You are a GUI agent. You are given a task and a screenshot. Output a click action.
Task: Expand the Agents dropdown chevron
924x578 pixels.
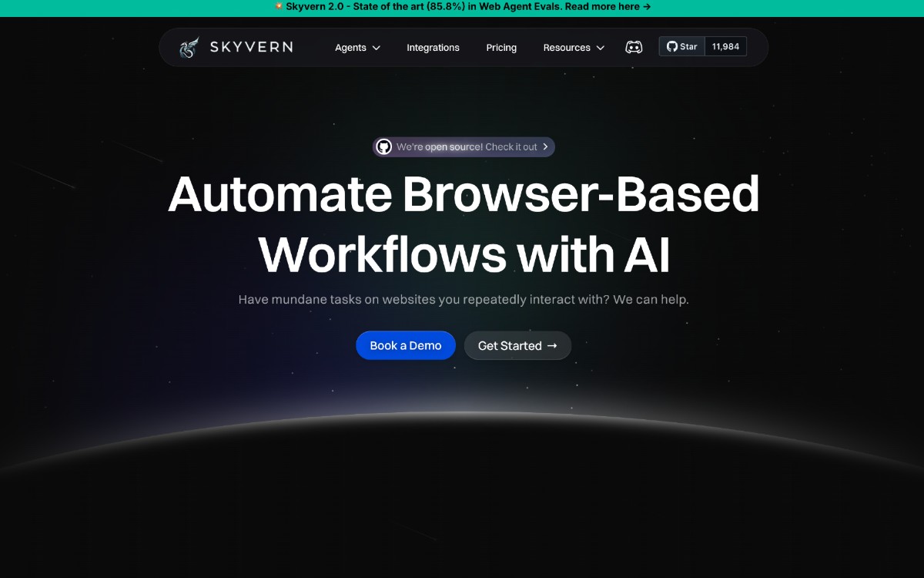coord(377,48)
